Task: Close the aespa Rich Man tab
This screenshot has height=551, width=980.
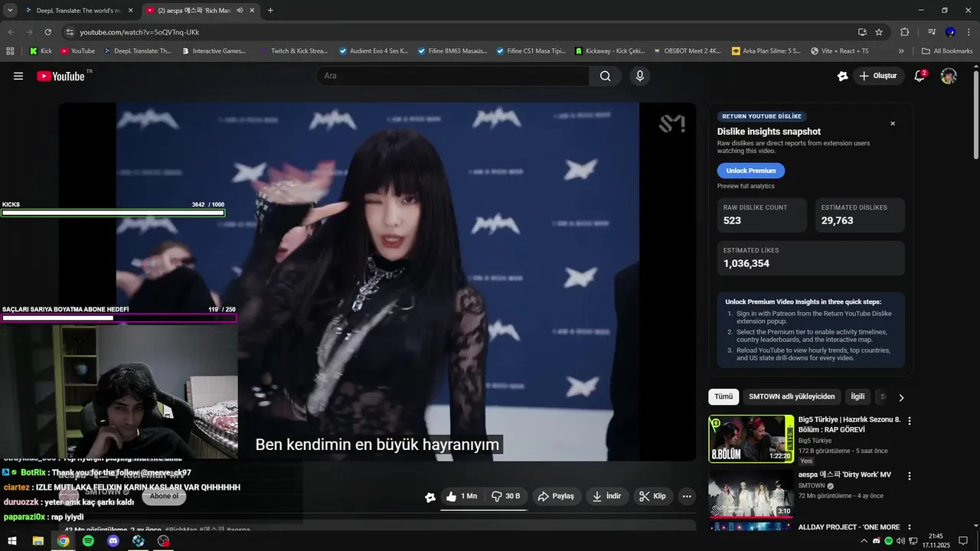Action: tap(252, 11)
